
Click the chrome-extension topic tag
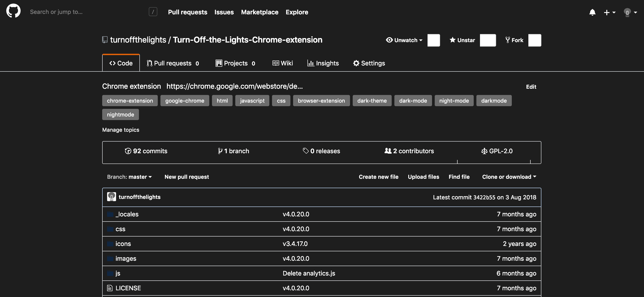point(130,101)
